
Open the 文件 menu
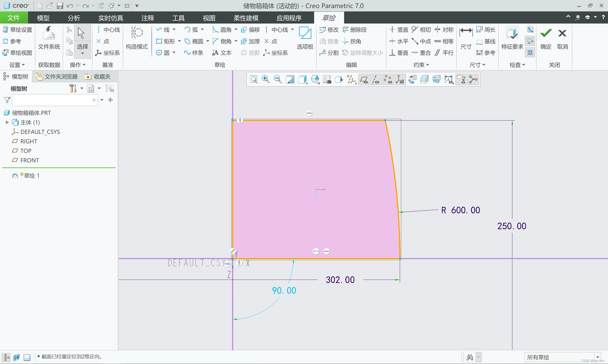click(14, 18)
